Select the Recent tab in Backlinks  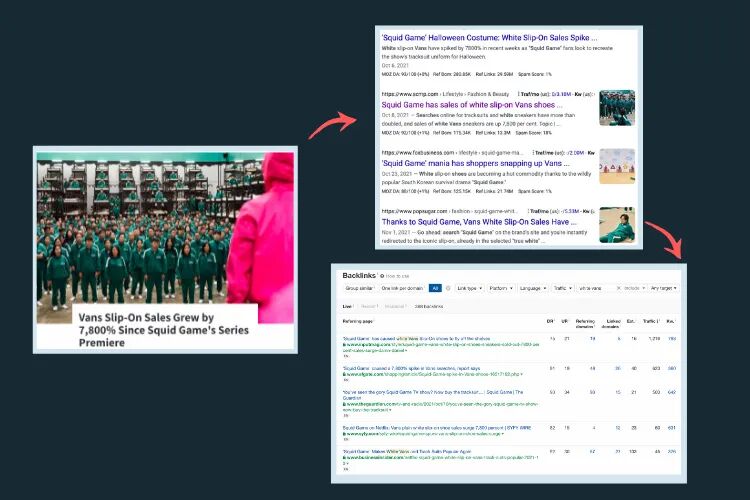click(369, 306)
